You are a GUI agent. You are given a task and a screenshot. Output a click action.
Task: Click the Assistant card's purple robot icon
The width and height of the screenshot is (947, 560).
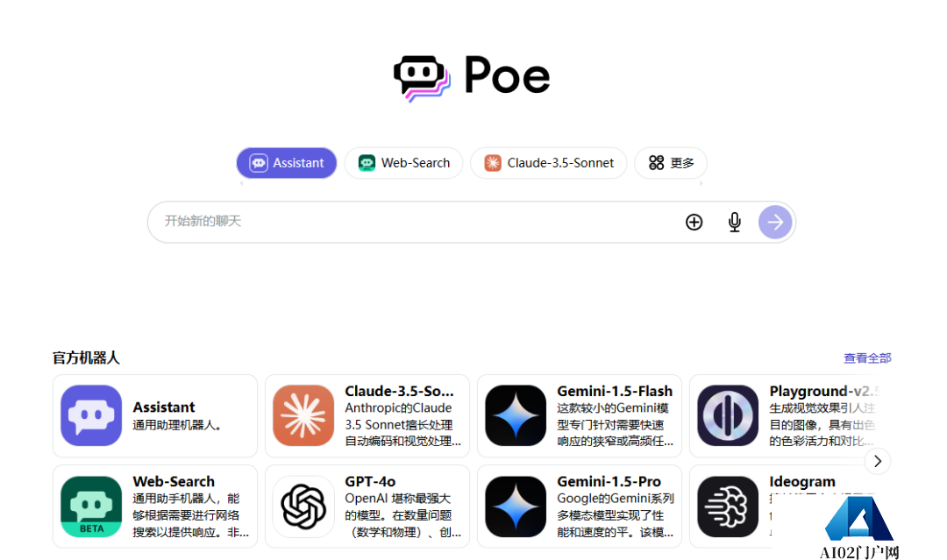tap(91, 415)
